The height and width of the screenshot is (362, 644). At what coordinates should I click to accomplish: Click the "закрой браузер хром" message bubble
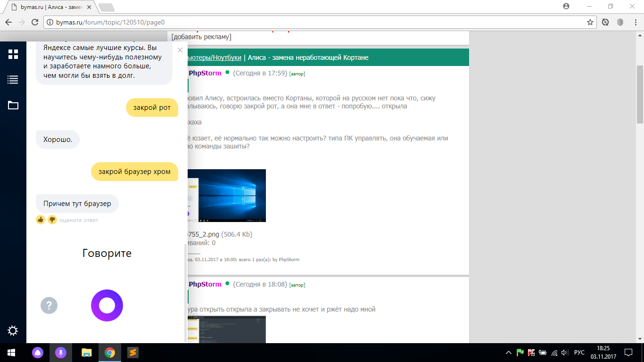point(134,172)
